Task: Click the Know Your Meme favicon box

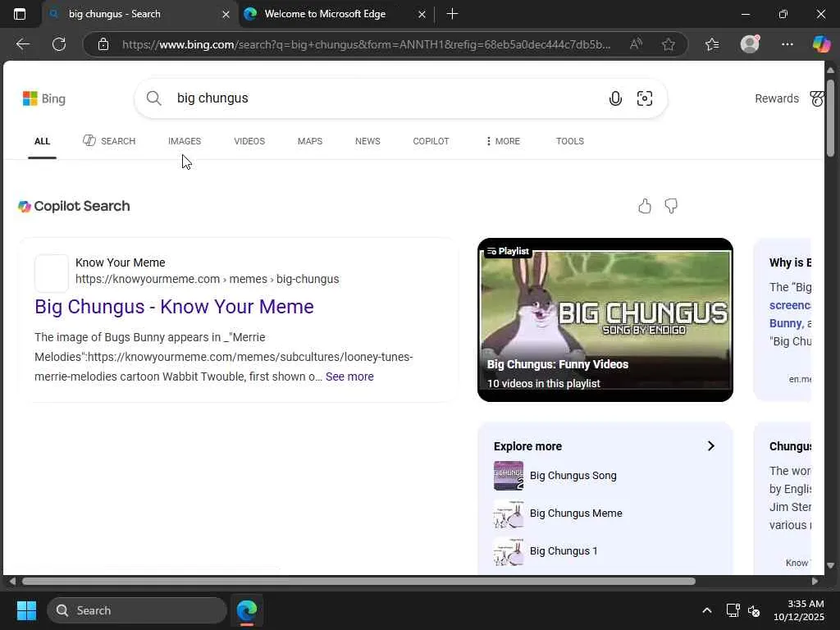Action: (x=52, y=272)
